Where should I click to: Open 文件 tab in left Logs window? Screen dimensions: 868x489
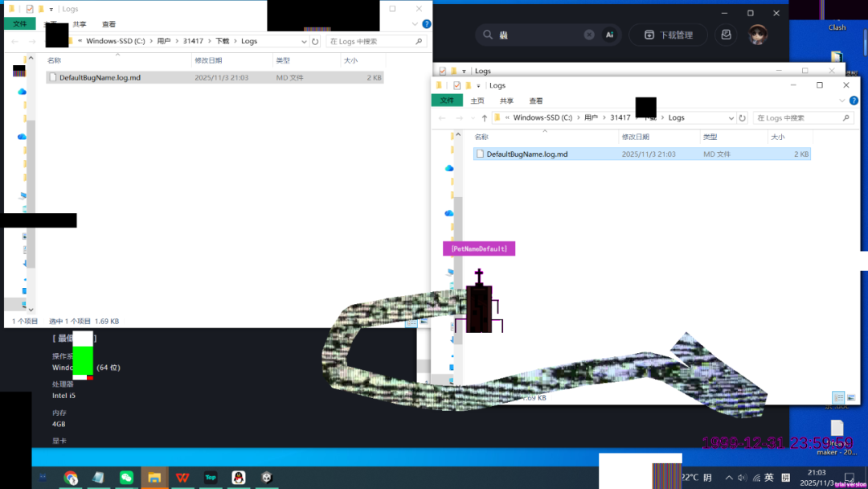click(x=20, y=24)
